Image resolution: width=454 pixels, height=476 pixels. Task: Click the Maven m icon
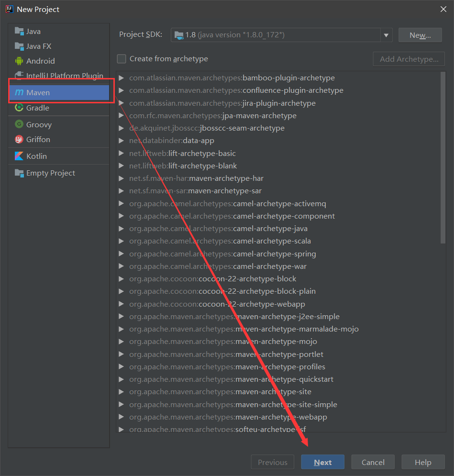19,92
